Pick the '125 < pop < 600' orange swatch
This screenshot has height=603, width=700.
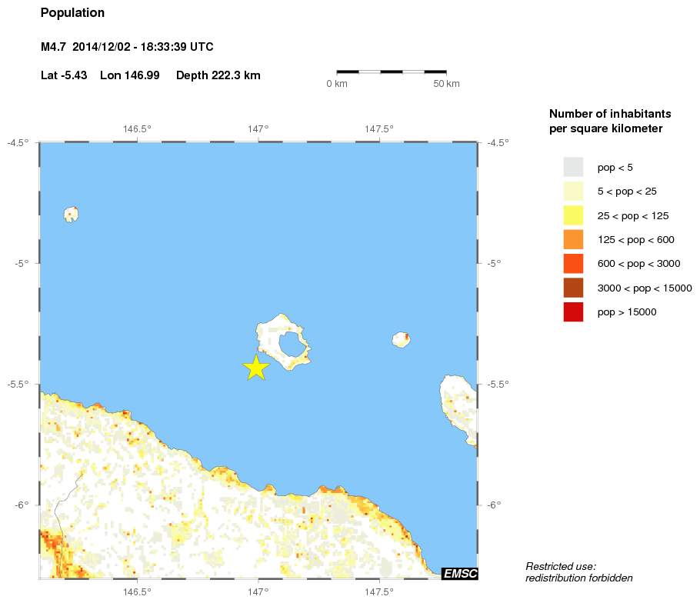click(x=573, y=239)
